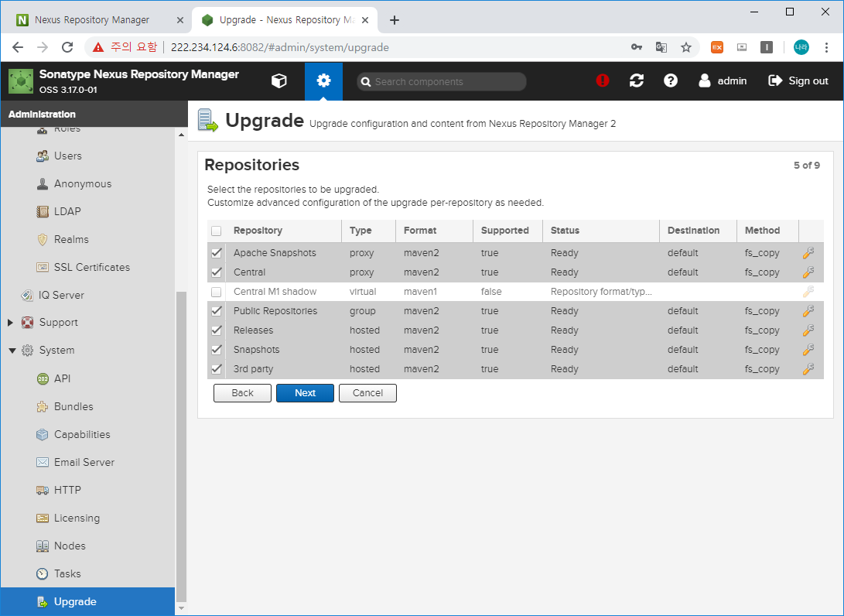Click the browser bookmark star icon

click(x=685, y=47)
